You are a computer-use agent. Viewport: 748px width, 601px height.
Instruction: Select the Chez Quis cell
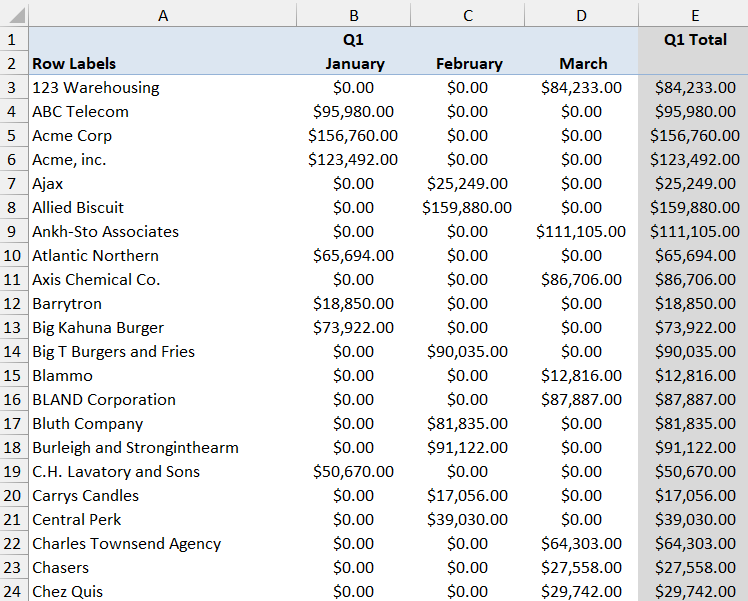click(163, 591)
